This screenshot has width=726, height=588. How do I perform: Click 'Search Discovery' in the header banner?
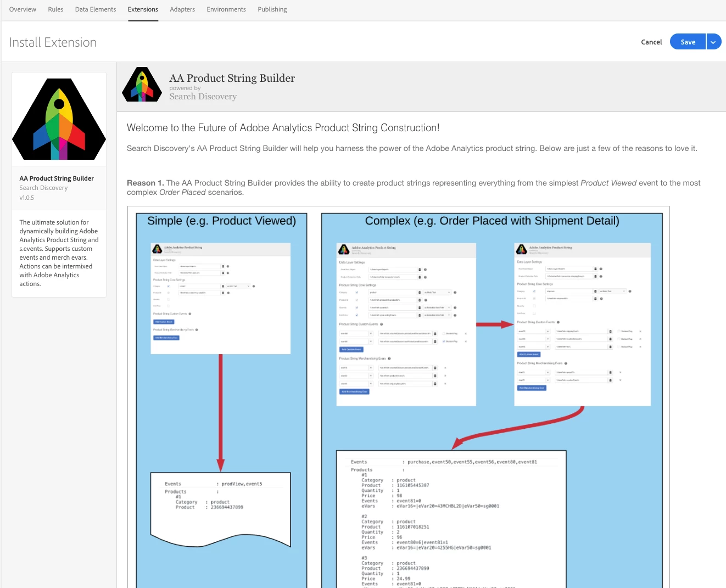click(x=203, y=97)
